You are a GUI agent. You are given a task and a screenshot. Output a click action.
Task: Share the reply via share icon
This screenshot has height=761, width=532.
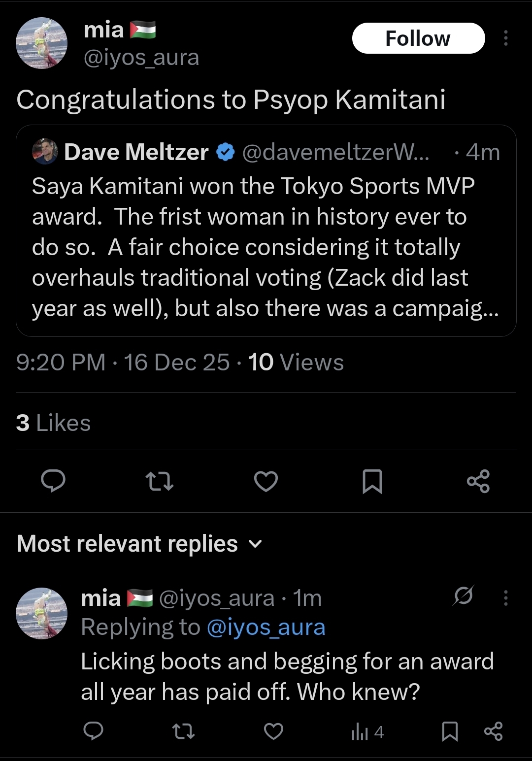point(493,731)
